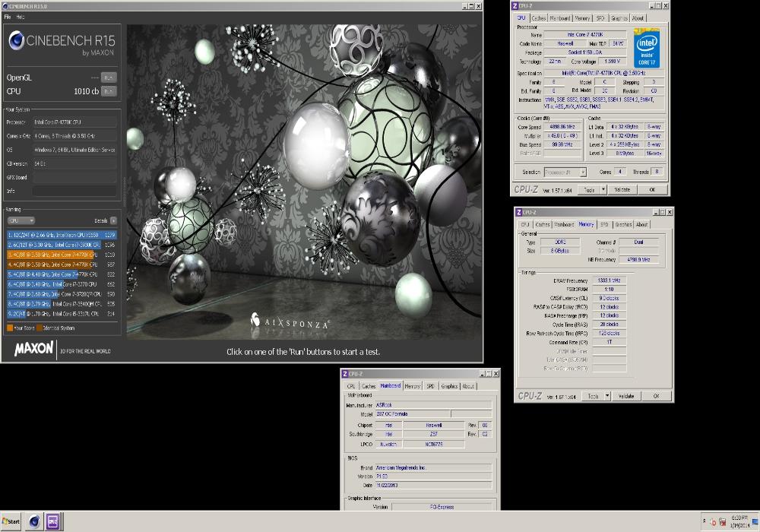Select Caches tab in Mainboard CPU-Z window
The width and height of the screenshot is (760, 532).
369,386
